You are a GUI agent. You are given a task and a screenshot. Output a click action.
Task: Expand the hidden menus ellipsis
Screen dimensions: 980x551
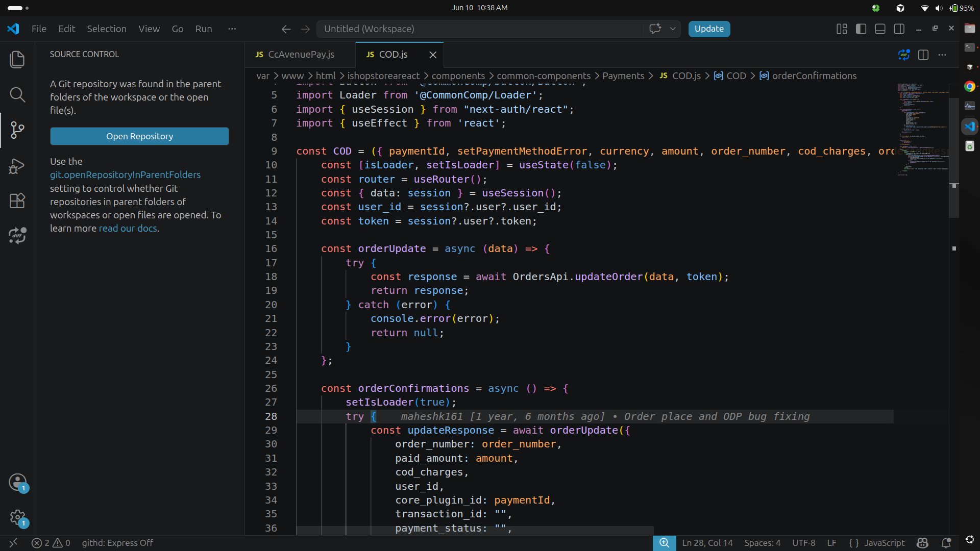click(x=232, y=29)
